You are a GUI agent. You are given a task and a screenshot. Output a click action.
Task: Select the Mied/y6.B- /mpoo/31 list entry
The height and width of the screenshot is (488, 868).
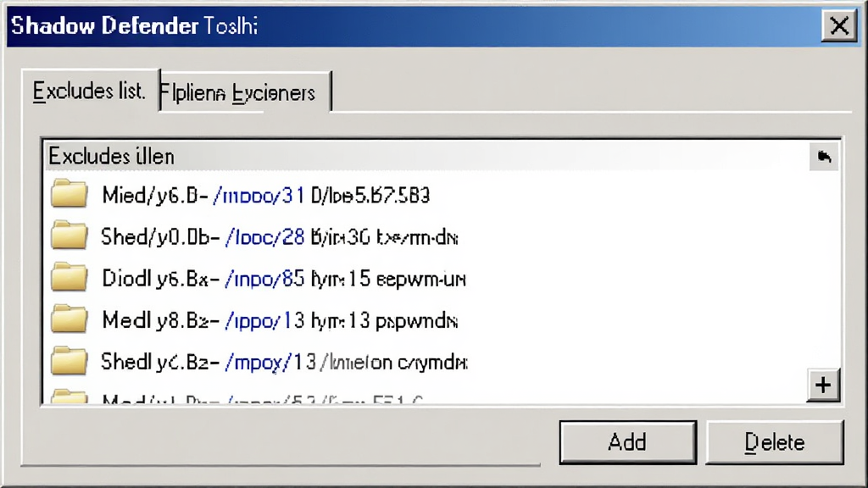pyautogui.click(x=442, y=195)
